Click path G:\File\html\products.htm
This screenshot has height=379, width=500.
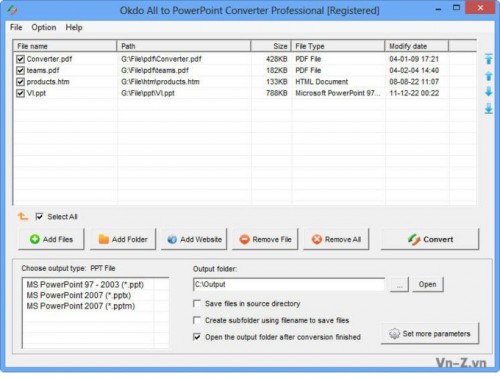click(160, 82)
